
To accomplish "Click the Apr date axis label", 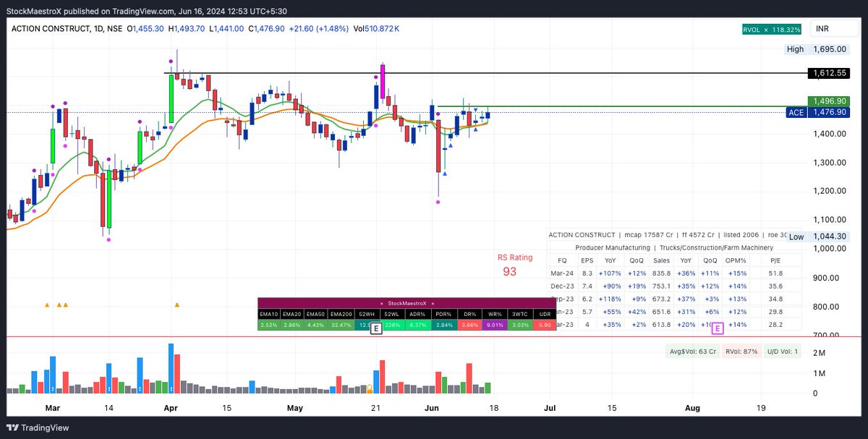I will 171,408.
